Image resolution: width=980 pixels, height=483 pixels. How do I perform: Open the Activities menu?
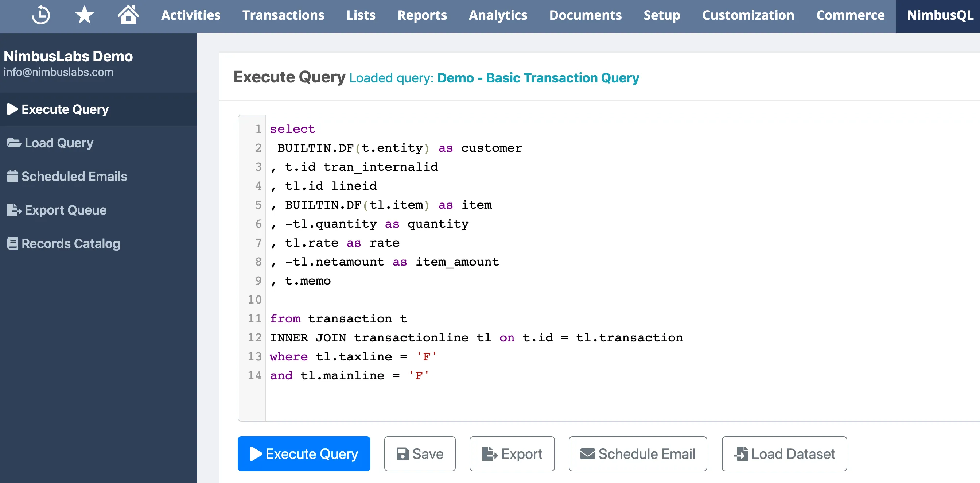click(191, 15)
